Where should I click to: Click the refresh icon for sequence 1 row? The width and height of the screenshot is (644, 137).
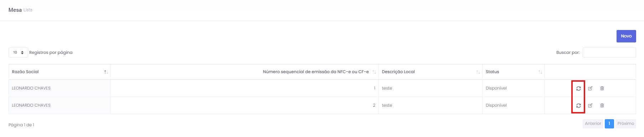pos(578,88)
